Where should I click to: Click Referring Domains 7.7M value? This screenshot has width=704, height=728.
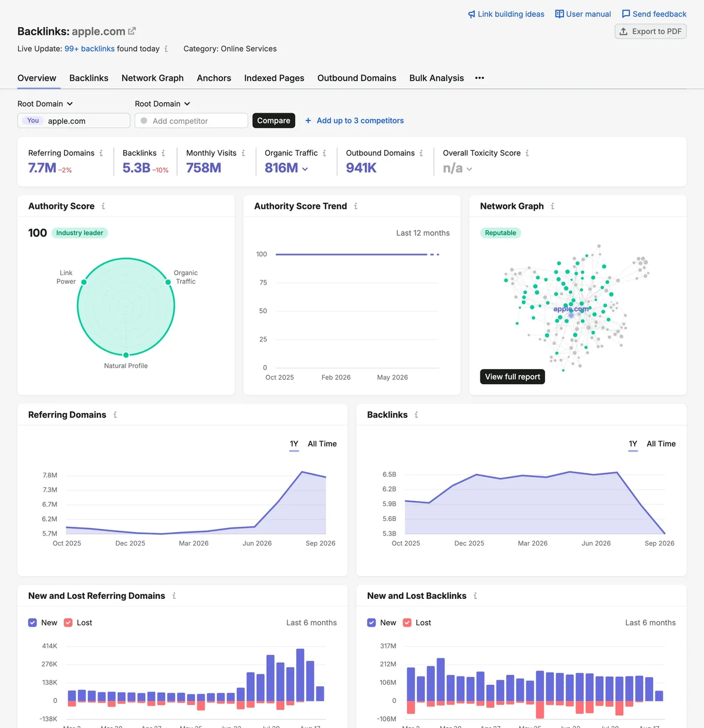(42, 168)
